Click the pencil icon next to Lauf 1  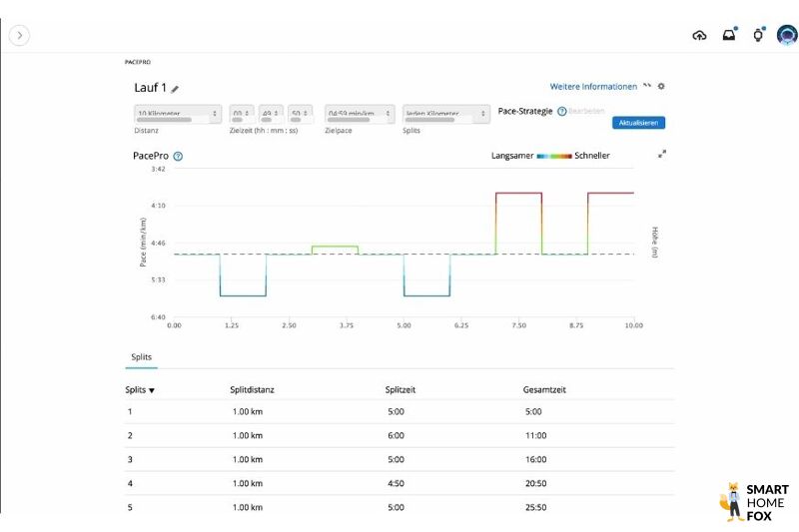176,89
